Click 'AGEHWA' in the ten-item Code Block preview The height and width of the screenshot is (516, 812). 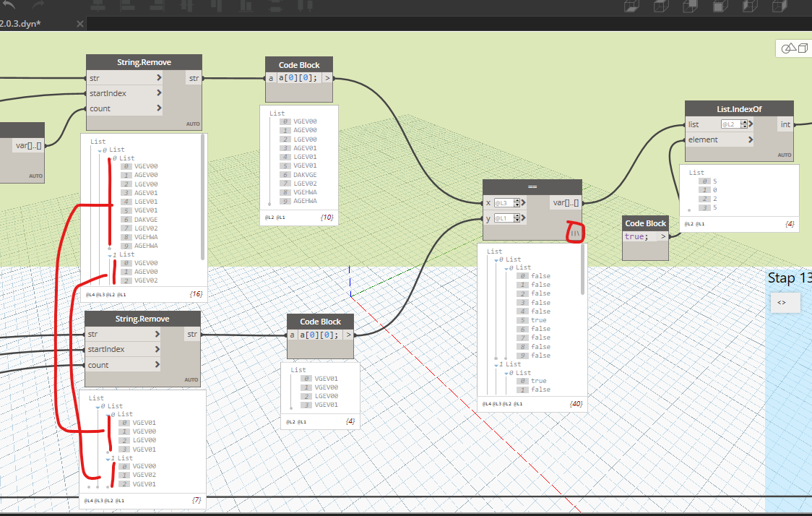[305, 201]
